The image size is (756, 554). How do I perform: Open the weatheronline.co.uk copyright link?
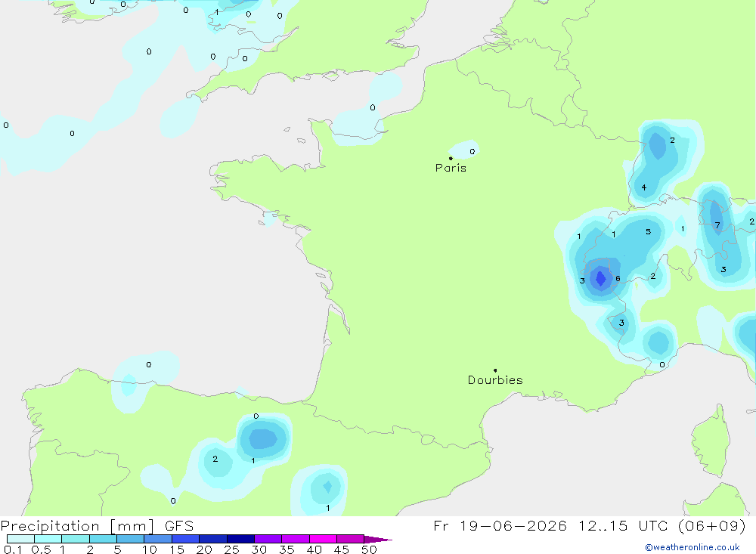pos(692,547)
